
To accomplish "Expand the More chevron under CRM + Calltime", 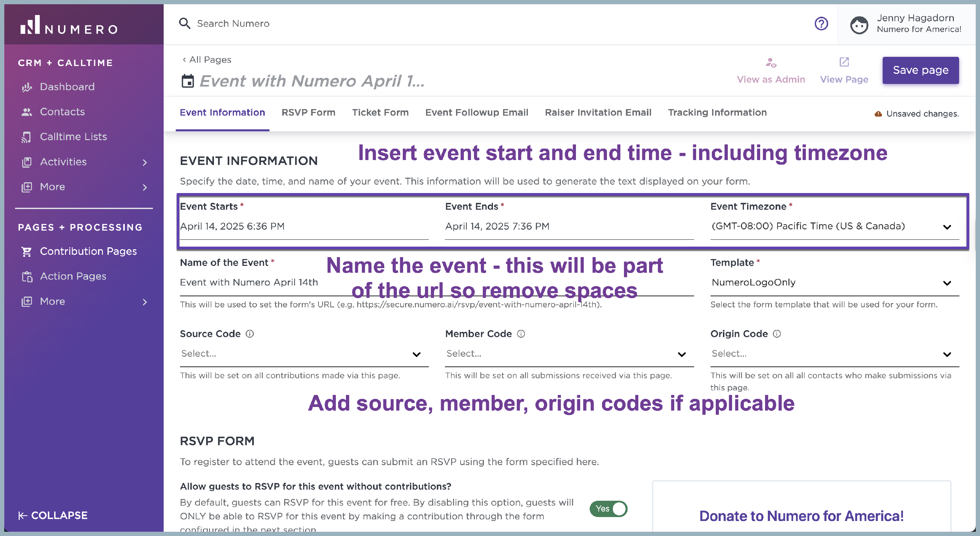I will click(145, 187).
